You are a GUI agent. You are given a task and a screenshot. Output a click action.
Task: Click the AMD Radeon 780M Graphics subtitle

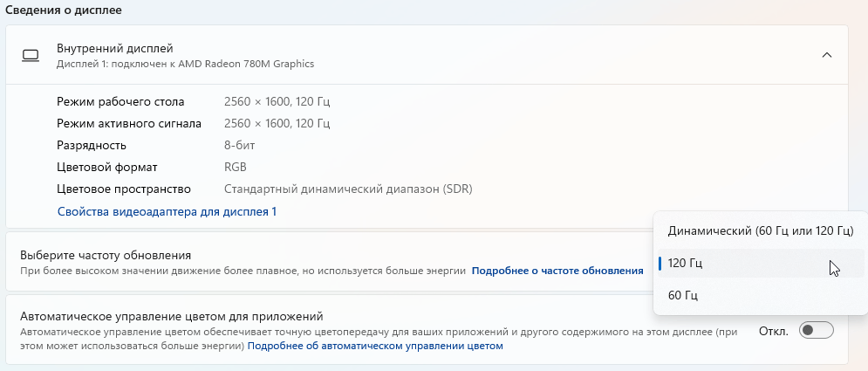tap(185, 64)
